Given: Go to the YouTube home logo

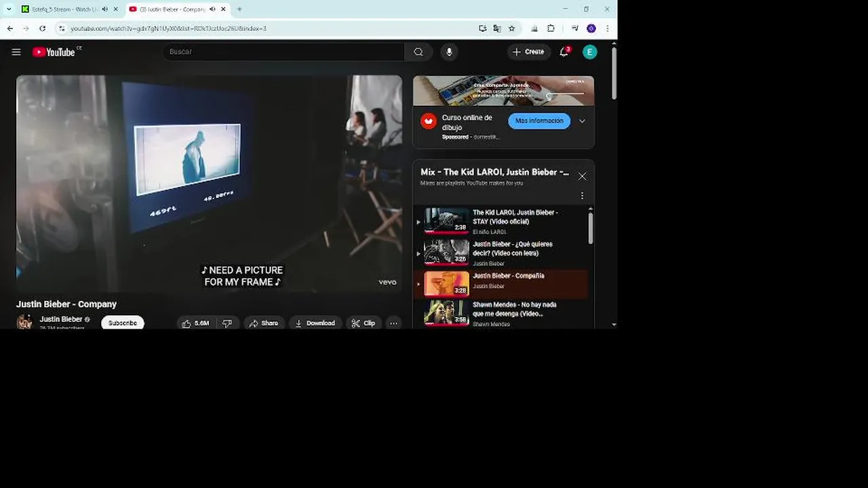Looking at the screenshot, I should pyautogui.click(x=54, y=52).
